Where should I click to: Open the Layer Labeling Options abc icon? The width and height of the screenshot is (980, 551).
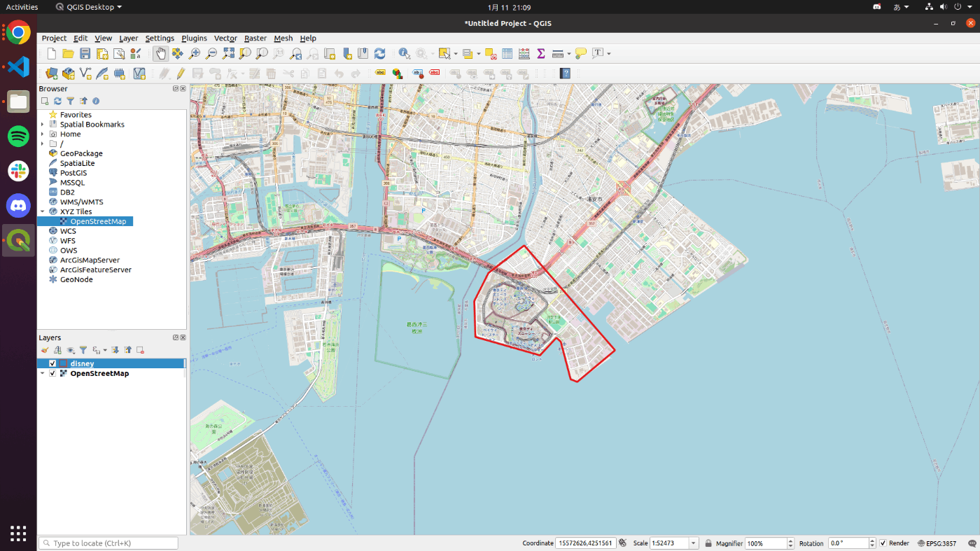pos(380,73)
